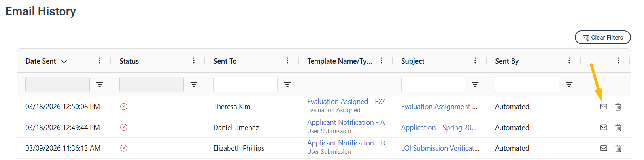644x160 pixels.
Task: Select the Elizabeth Phillips cell
Action: coord(239,148)
